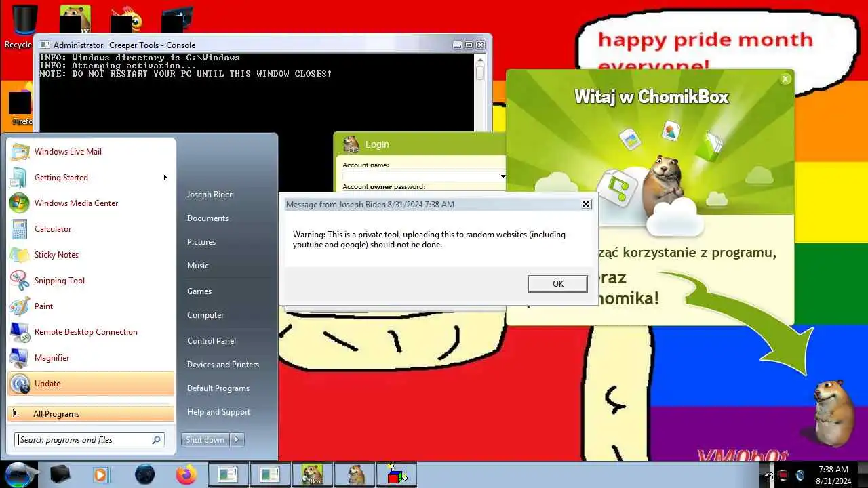The image size is (868, 488).
Task: Expand Getting Started submenu arrow
Action: (x=165, y=178)
